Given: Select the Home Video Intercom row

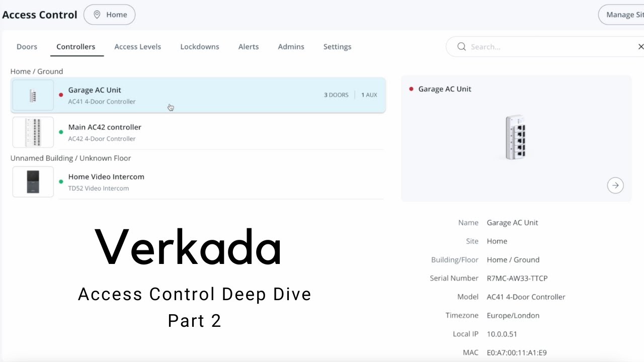Looking at the screenshot, I should [x=198, y=182].
